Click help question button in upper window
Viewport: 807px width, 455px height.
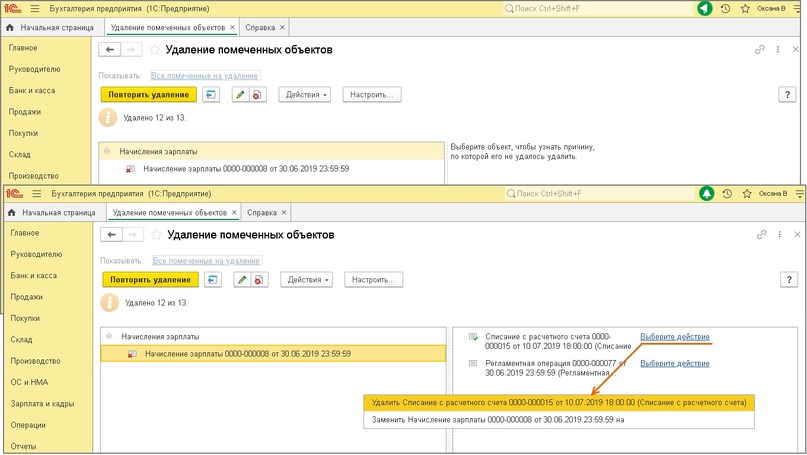(x=787, y=95)
